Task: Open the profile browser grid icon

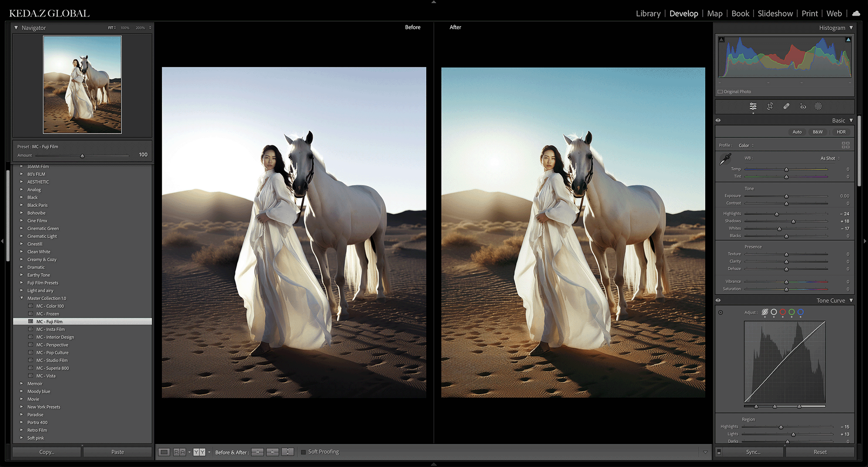Action: [x=845, y=145]
